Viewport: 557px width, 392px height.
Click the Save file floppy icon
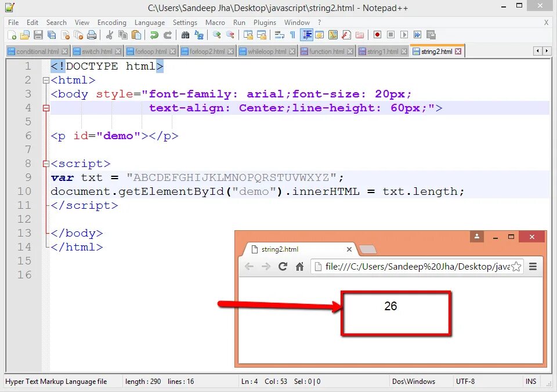[38, 35]
